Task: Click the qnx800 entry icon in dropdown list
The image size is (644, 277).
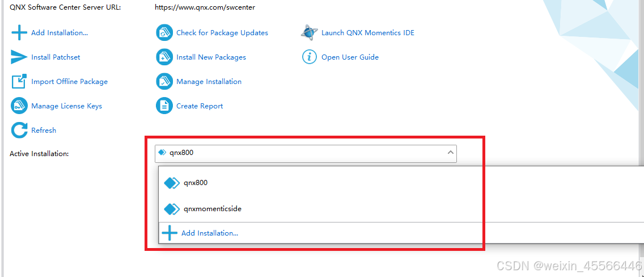Action: (172, 183)
